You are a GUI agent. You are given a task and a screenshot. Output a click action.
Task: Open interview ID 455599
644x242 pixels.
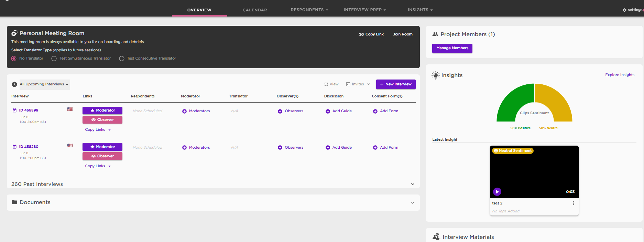pos(29,111)
